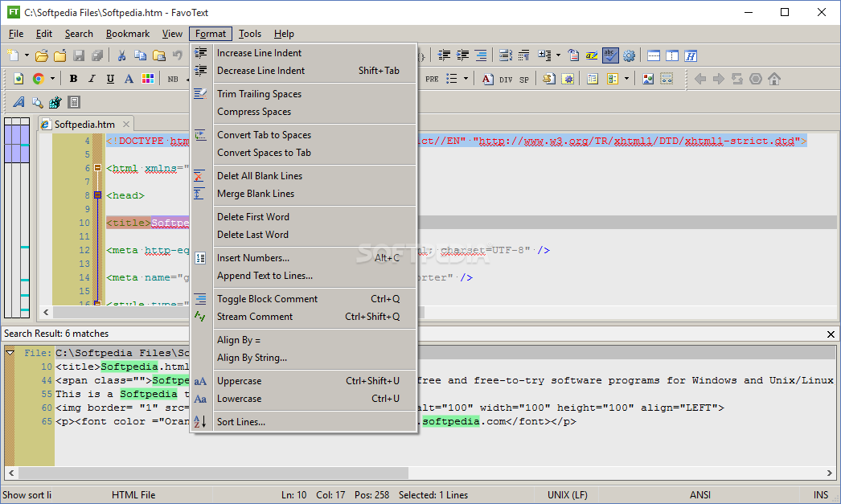Click the scissors cut icon
Viewport: 841px width, 504px height.
[x=121, y=55]
